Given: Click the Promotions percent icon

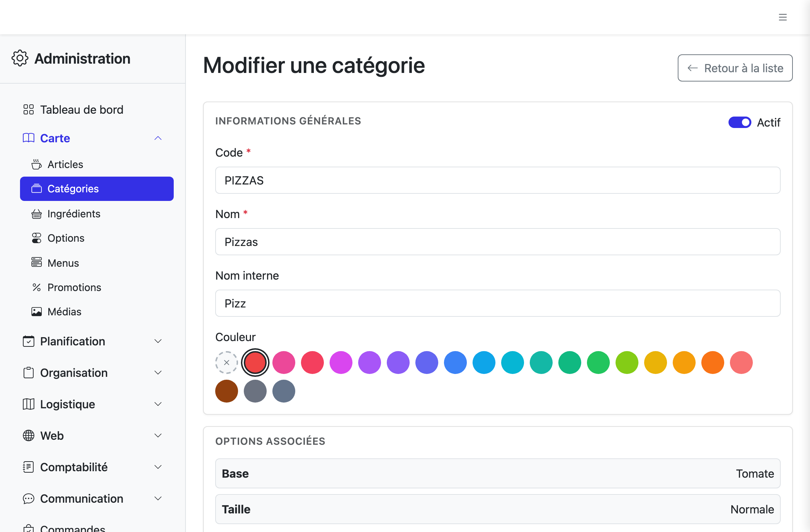Looking at the screenshot, I should pos(36,287).
